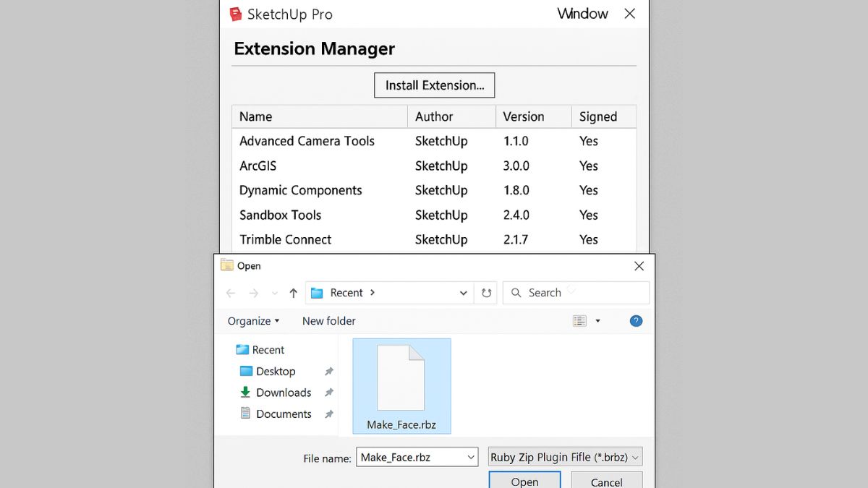Open the Window menu in SketchUp Pro

pyautogui.click(x=582, y=14)
